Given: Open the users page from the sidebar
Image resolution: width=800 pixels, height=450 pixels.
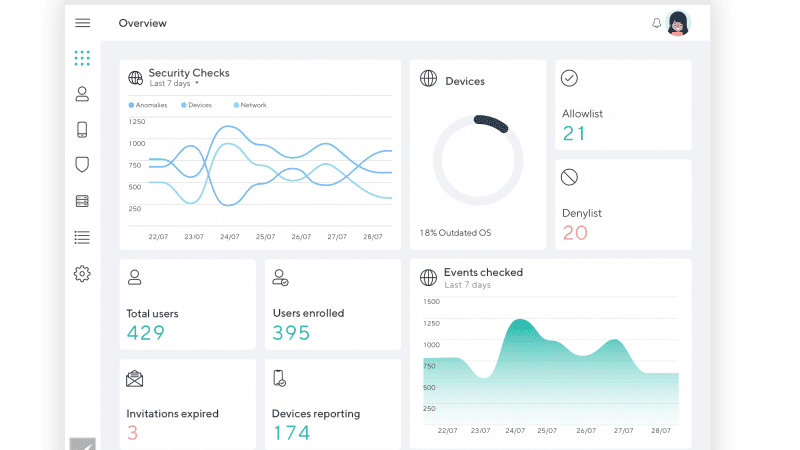Looking at the screenshot, I should click(82, 94).
